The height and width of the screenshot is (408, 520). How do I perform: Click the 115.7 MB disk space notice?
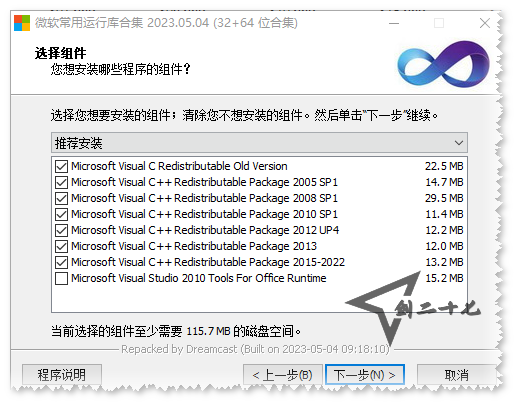click(x=176, y=331)
